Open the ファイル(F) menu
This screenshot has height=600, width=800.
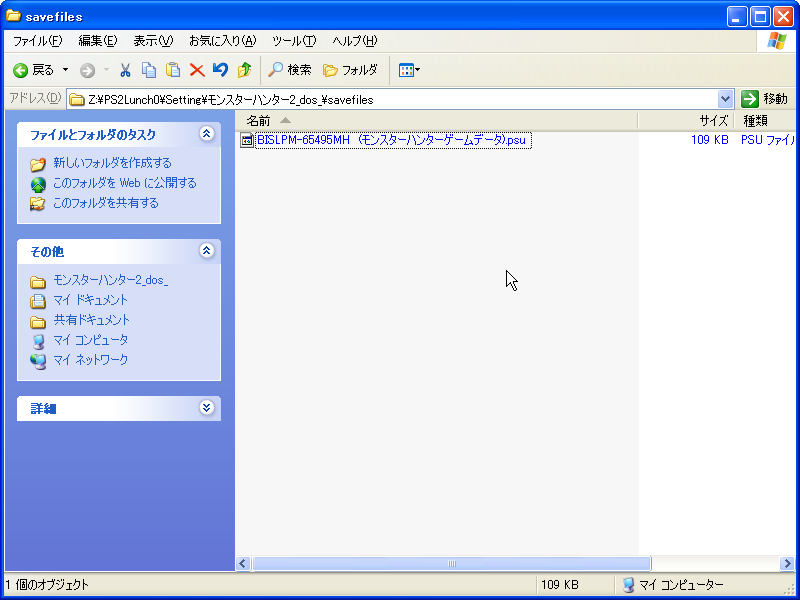coord(37,41)
